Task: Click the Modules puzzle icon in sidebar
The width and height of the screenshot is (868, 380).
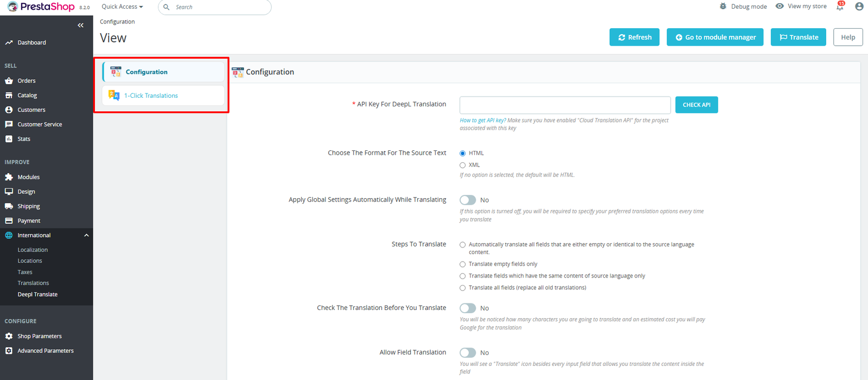Action: tap(9, 177)
